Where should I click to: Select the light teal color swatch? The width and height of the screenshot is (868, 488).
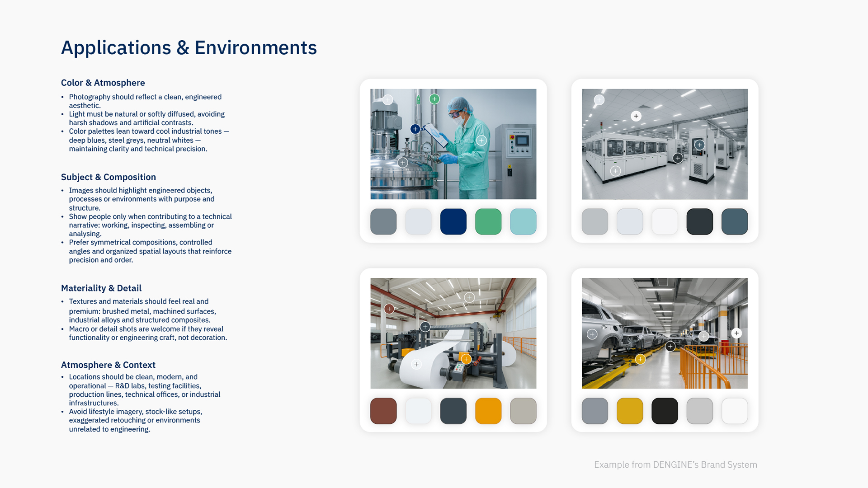coord(523,221)
